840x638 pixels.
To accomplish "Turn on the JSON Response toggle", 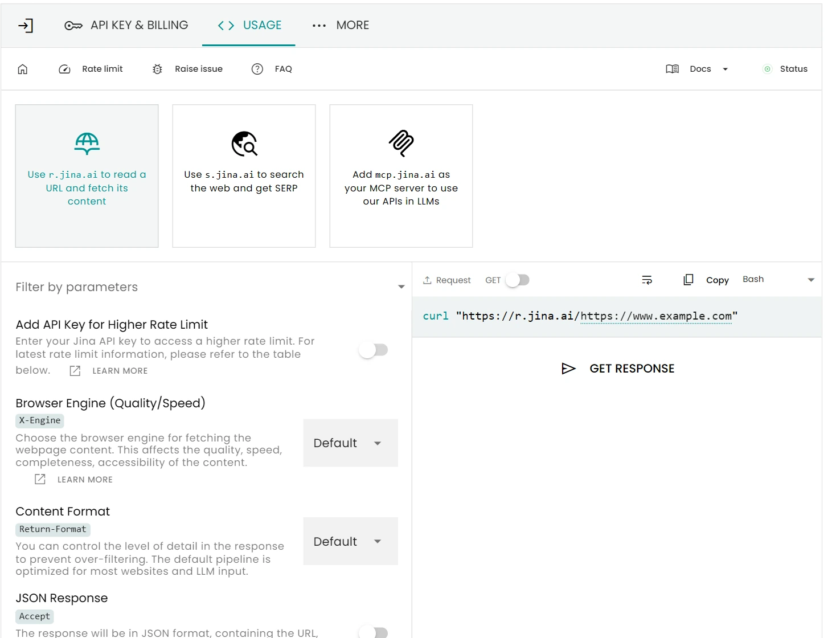I will (x=374, y=632).
